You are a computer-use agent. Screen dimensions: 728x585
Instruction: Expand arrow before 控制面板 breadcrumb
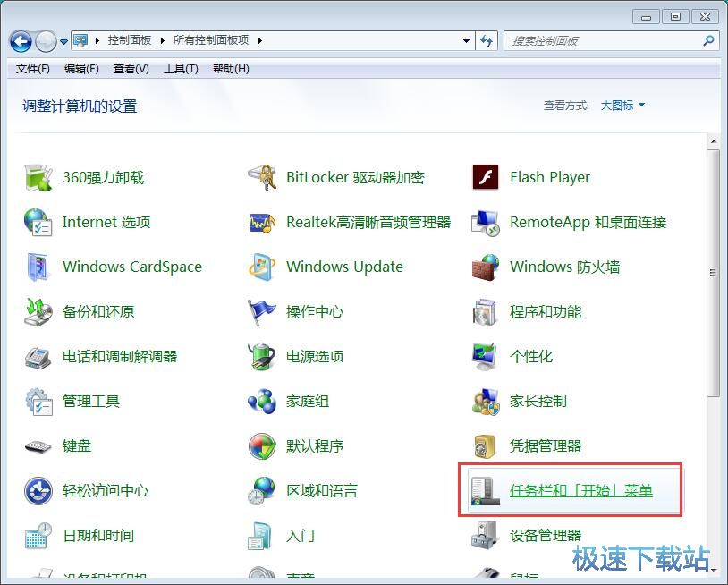click(x=97, y=41)
